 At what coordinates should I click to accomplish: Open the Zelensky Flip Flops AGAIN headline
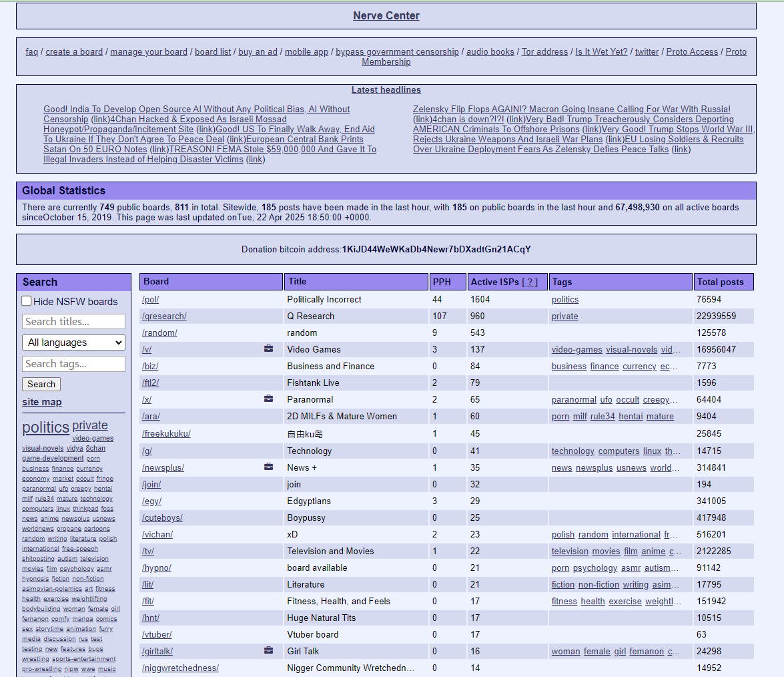click(572, 109)
